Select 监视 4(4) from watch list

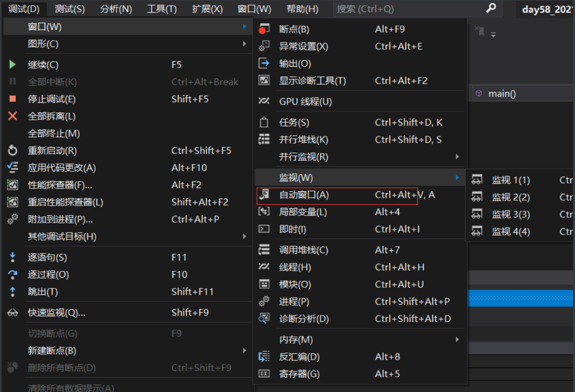tap(511, 231)
